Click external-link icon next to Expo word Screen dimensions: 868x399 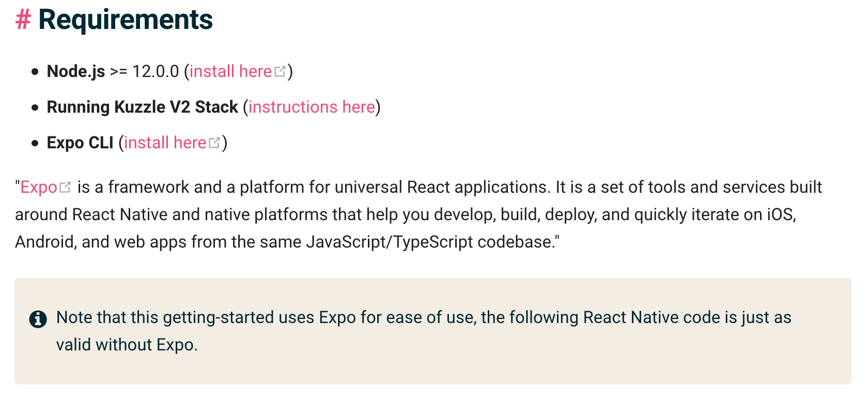click(65, 187)
